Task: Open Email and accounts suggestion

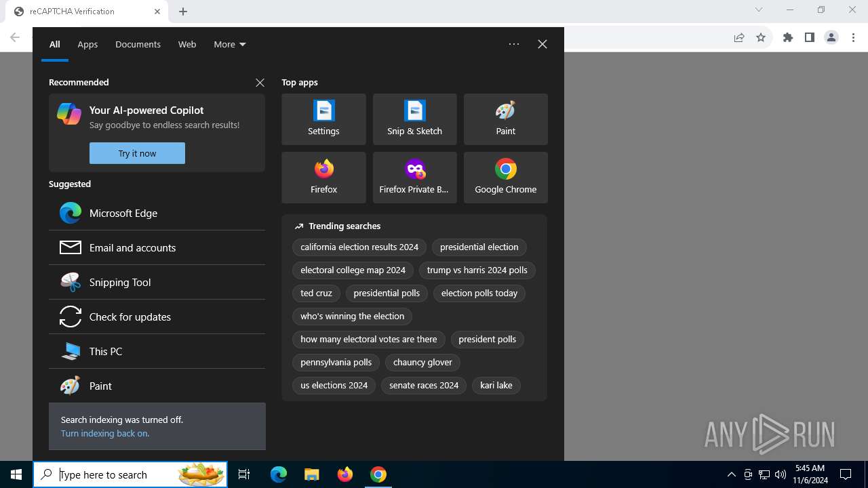Action: (157, 247)
